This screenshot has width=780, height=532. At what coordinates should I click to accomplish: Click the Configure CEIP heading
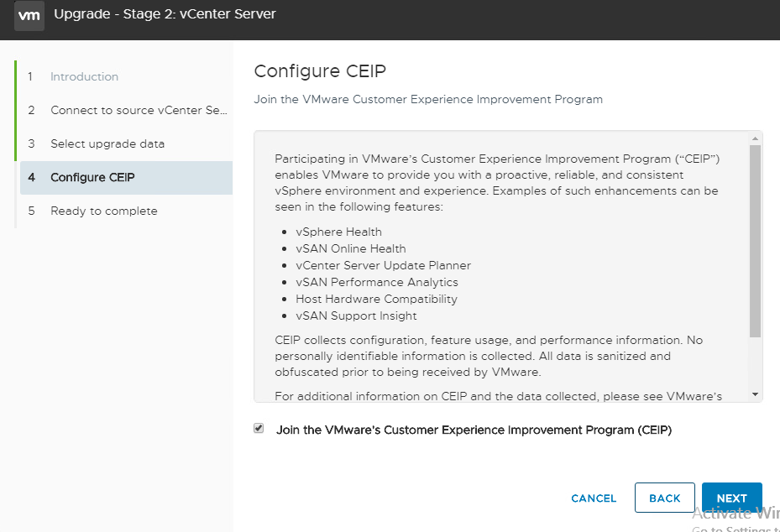320,71
